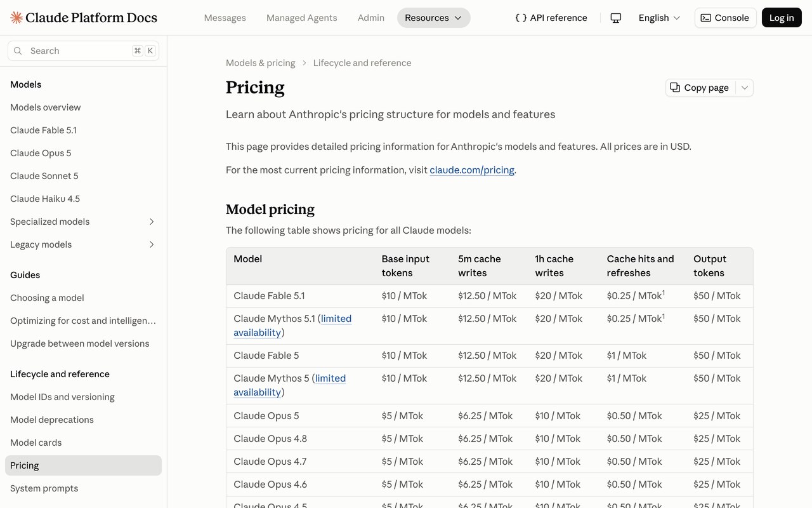Open the Managed Agents tab
Screen dimensions: 812x508
click(302, 18)
